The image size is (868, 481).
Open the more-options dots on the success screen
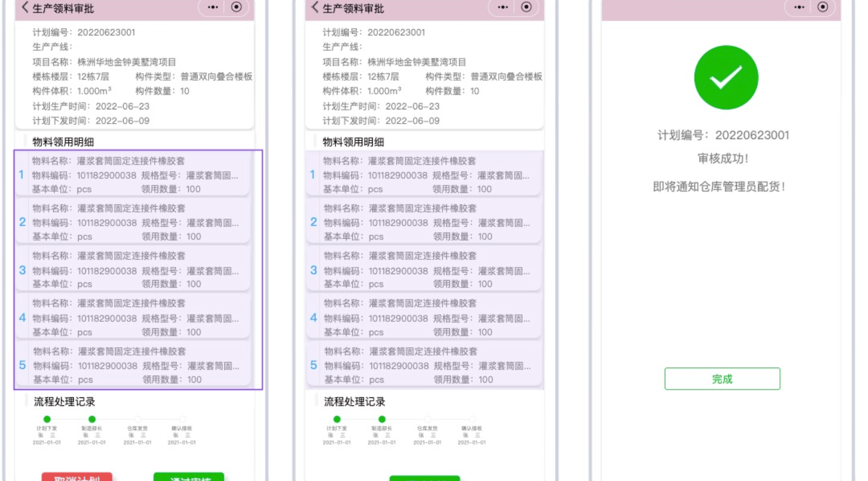tap(799, 7)
